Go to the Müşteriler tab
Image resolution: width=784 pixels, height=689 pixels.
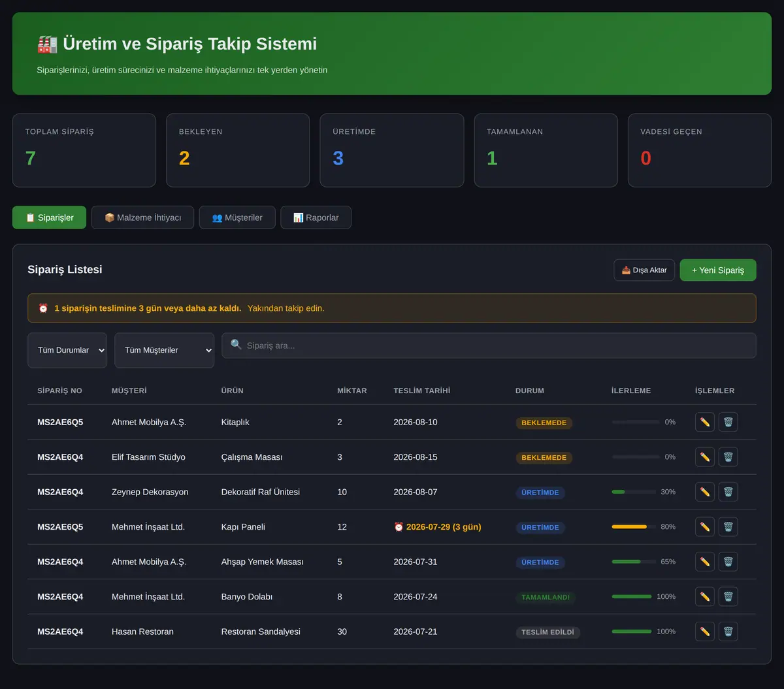[x=237, y=217]
